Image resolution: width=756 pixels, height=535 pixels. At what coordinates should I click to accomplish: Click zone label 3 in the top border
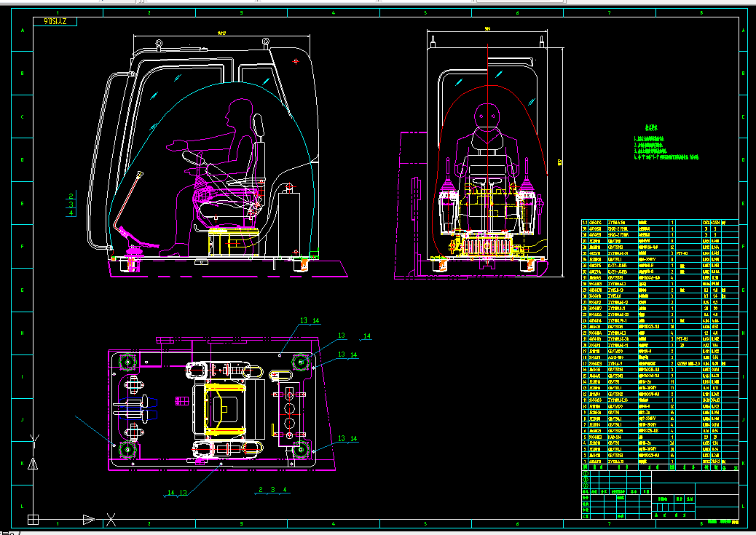[x=241, y=12]
